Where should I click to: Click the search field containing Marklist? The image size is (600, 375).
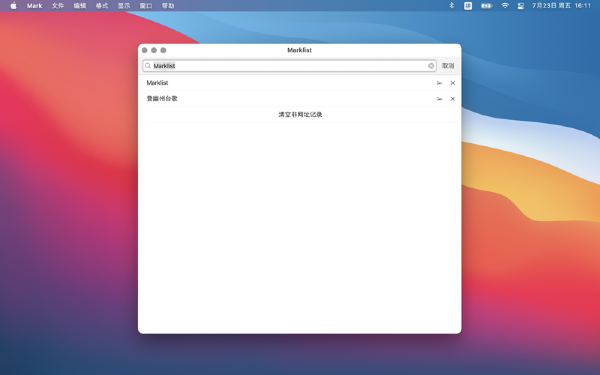tap(289, 66)
